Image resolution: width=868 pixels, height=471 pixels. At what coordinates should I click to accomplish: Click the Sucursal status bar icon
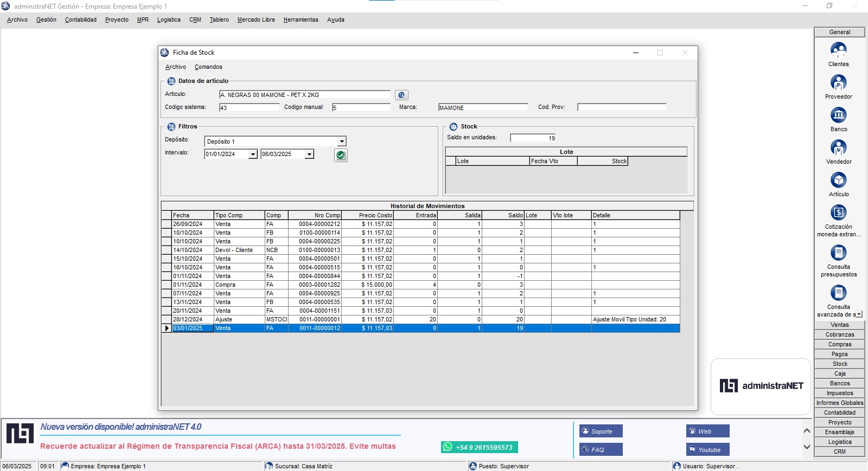pyautogui.click(x=269, y=466)
